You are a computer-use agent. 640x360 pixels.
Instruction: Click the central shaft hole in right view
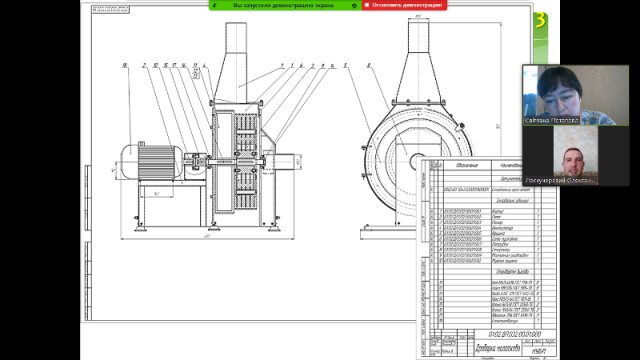(x=416, y=161)
